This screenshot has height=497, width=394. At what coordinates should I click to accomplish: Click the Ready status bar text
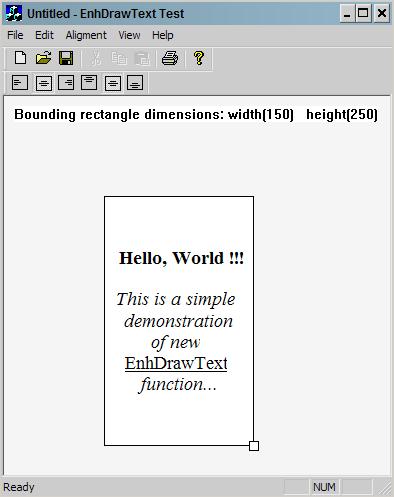point(19,487)
